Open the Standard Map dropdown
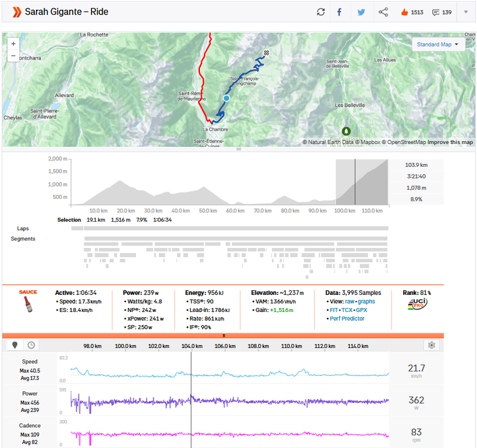 pyautogui.click(x=438, y=44)
